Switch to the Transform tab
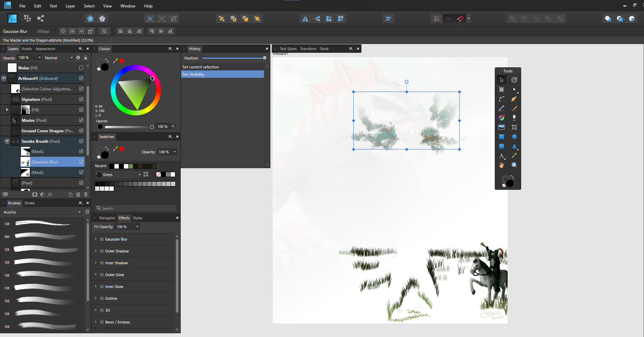Image resolution: width=644 pixels, height=337 pixels. coord(308,49)
